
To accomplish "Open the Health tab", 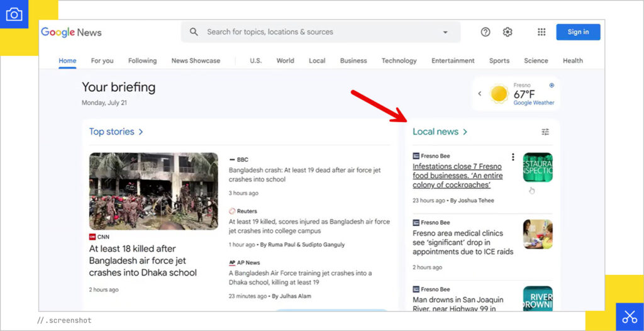I will tap(573, 61).
